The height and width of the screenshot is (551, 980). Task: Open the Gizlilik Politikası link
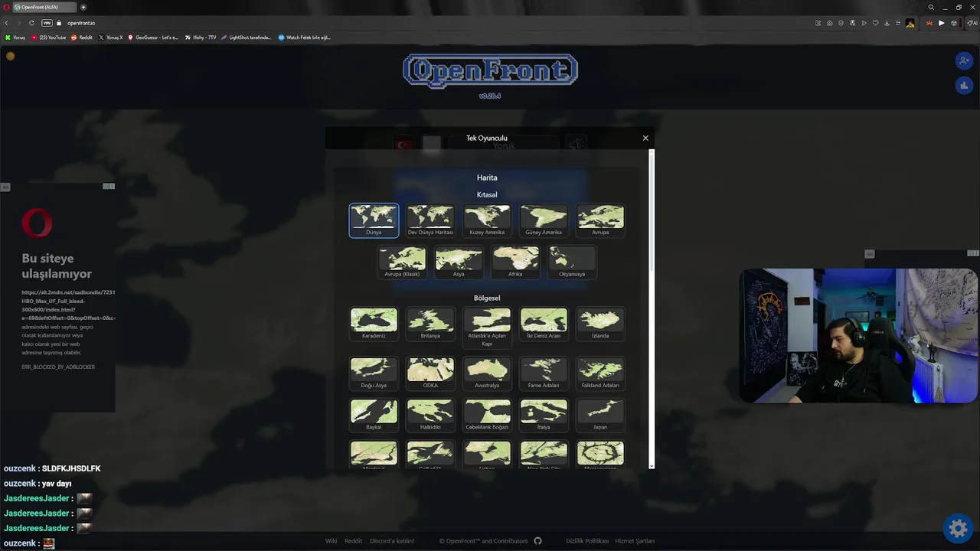coord(587,541)
